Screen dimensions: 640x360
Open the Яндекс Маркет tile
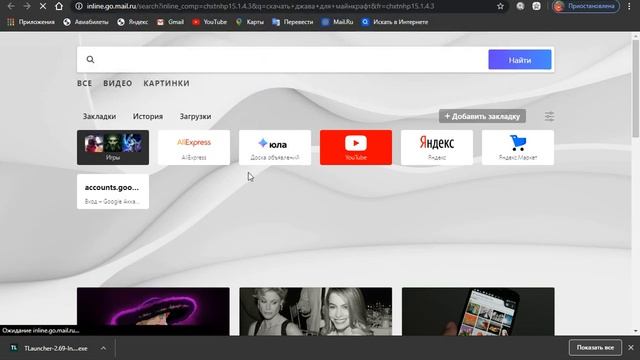[518, 147]
